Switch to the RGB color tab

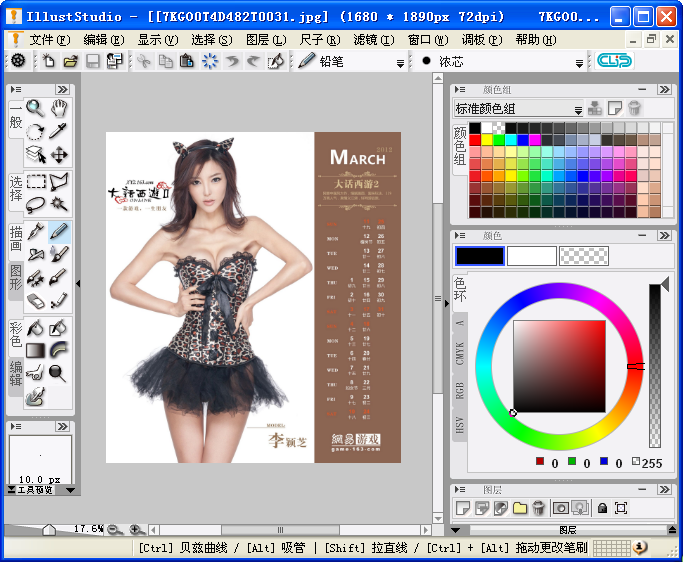[461, 390]
